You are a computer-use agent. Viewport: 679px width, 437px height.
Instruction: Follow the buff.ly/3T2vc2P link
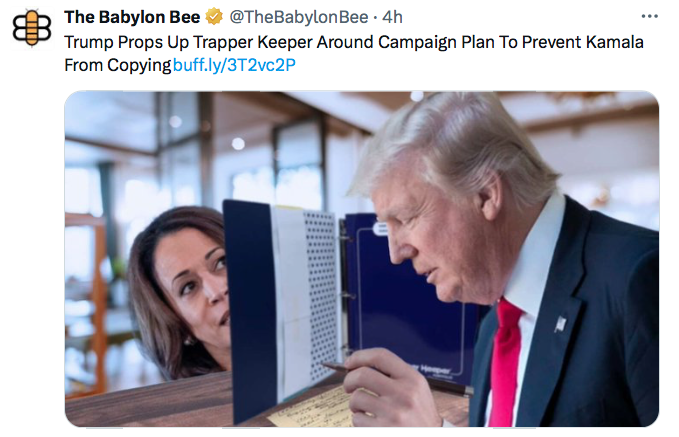coord(234,65)
